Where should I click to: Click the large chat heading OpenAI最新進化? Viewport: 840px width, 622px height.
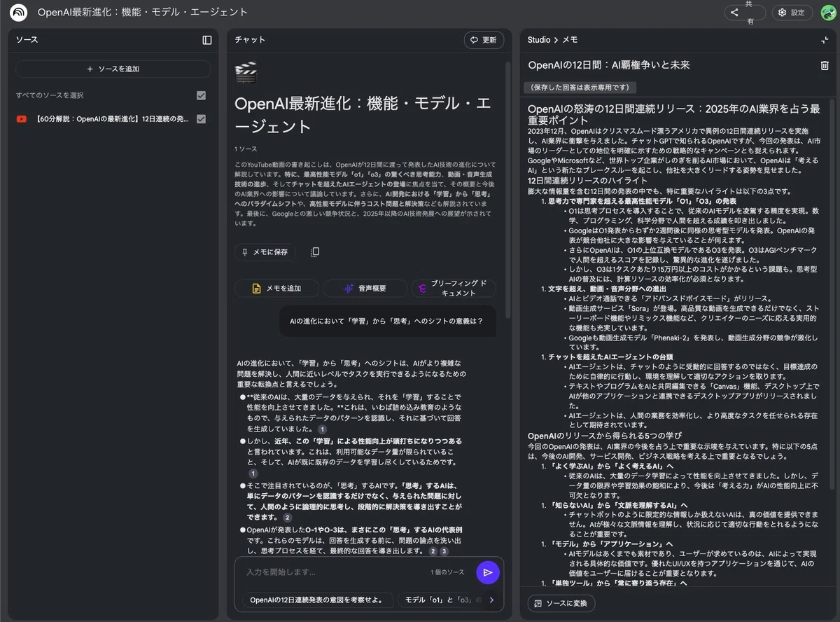click(x=363, y=115)
